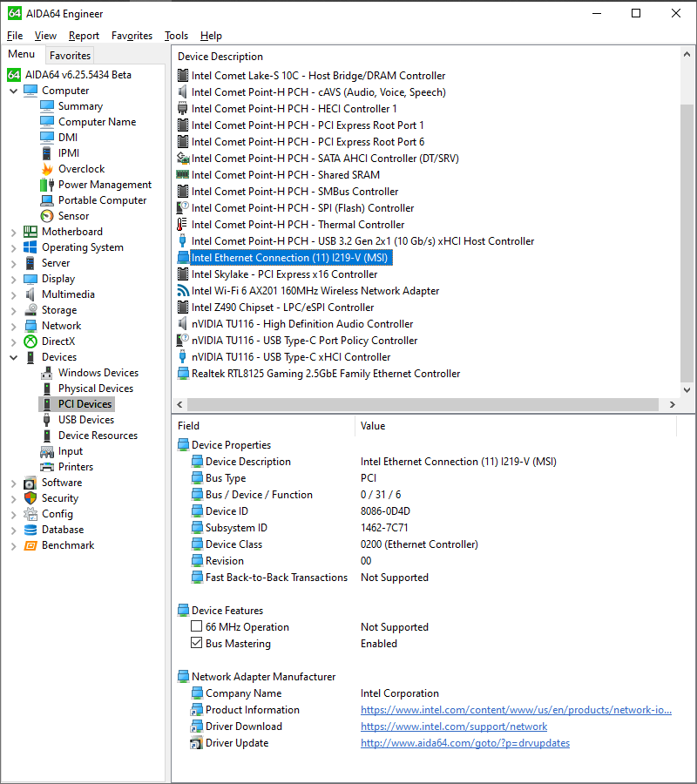
Task: Click the Shared SRAM memory icon
Action: [x=183, y=175]
